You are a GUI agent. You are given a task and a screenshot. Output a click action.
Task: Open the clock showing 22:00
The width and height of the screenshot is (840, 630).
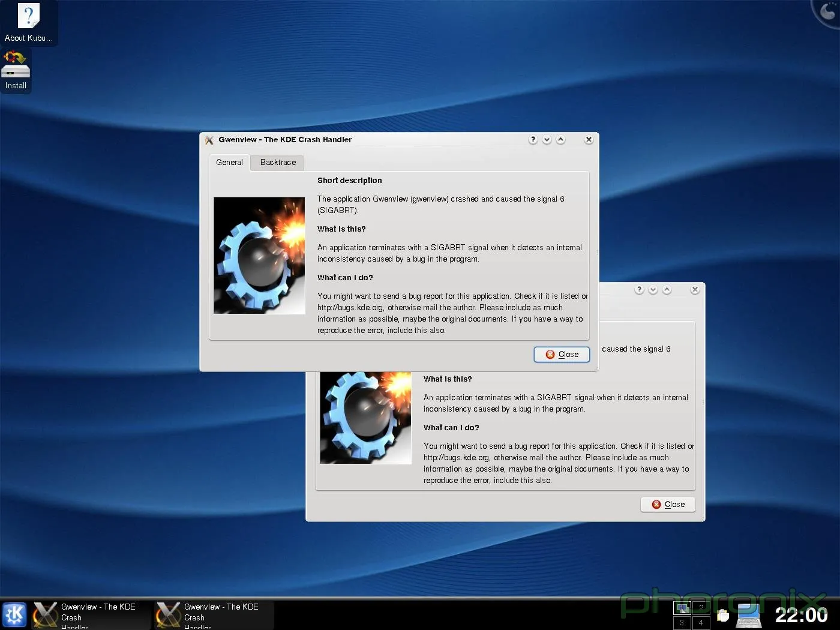(x=801, y=615)
